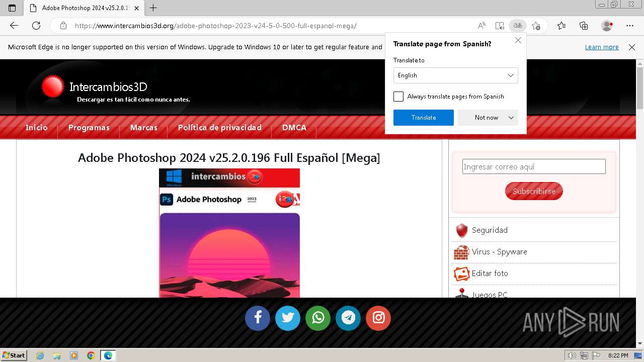
Task: Open File Explorer from taskbar
Action: (x=57, y=355)
